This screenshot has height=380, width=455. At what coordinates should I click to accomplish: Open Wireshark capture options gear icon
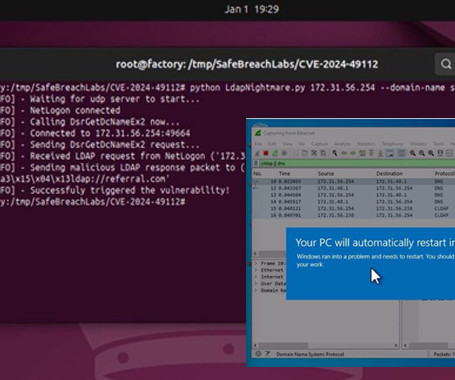284,153
